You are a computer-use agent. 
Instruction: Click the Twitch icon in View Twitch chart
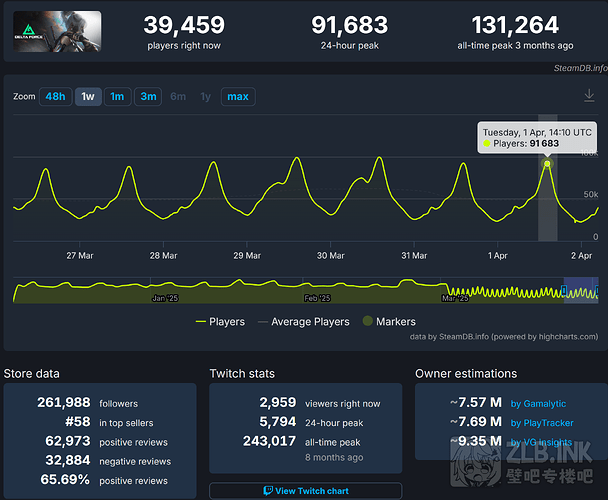pos(268,491)
